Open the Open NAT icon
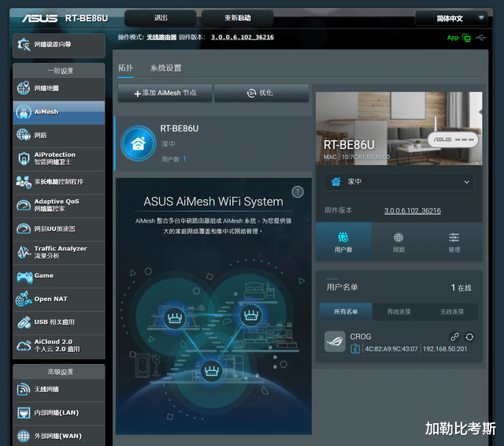The height and width of the screenshot is (446, 504). tap(24, 299)
